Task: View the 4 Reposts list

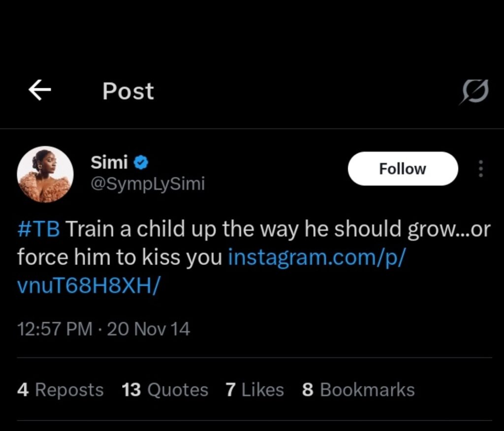Action: (x=60, y=390)
